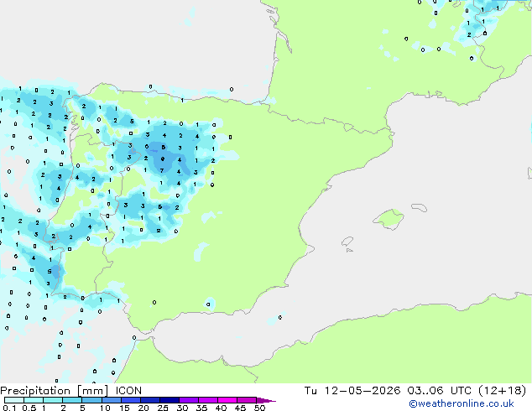
Task: Click the Mallorca island outline
Action: pos(389,219)
